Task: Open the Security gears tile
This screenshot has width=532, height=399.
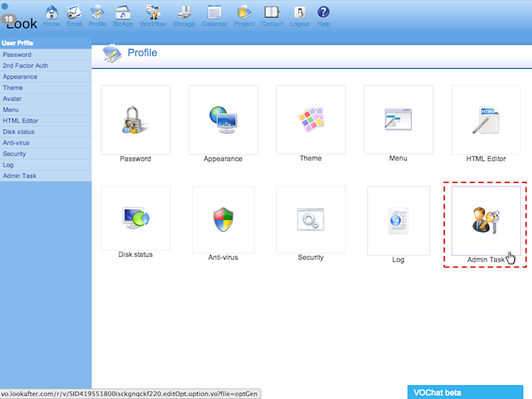Action: [311, 219]
